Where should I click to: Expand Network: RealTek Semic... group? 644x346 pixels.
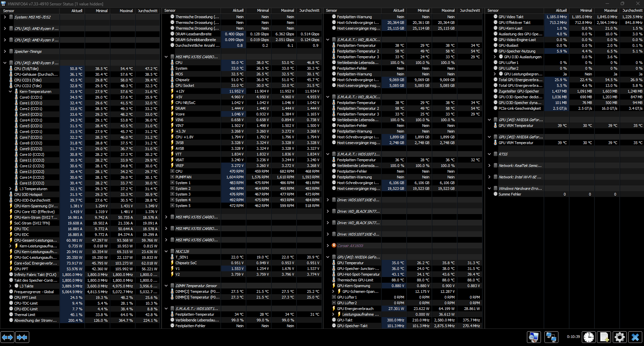[489, 166]
